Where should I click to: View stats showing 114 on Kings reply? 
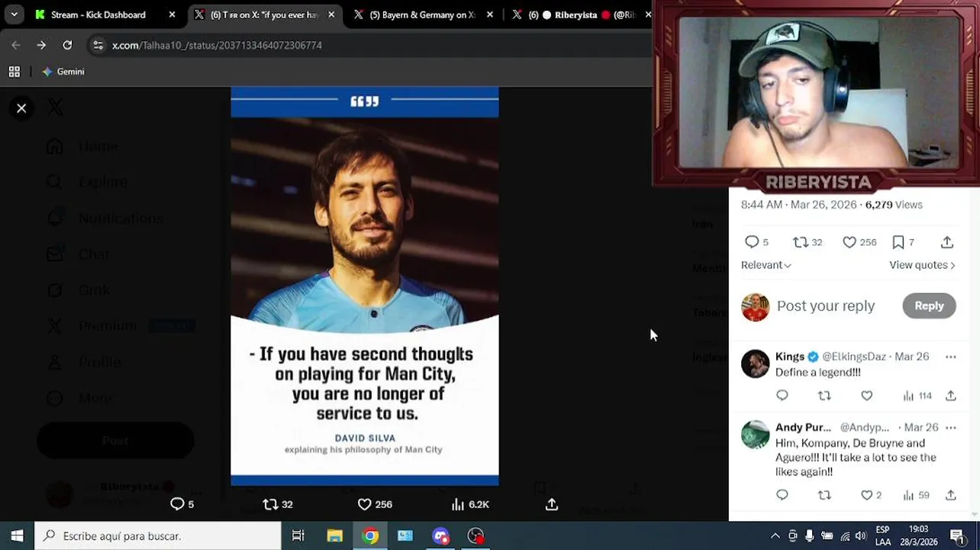click(917, 396)
